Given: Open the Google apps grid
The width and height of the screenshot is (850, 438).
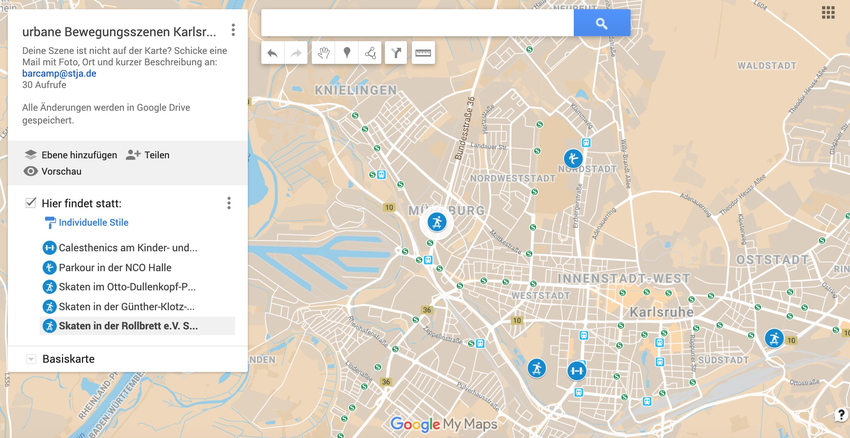Looking at the screenshot, I should coord(828,13).
